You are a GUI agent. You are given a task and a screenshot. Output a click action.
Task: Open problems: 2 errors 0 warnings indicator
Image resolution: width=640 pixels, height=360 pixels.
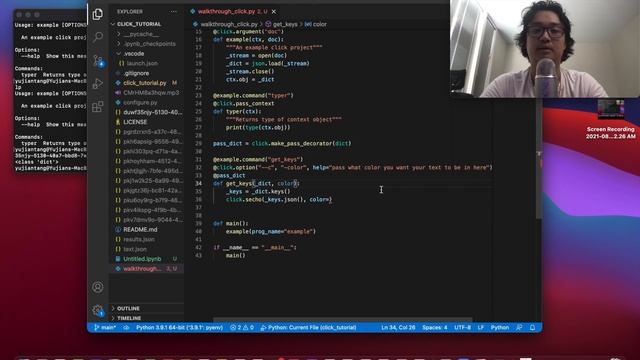pos(242,328)
